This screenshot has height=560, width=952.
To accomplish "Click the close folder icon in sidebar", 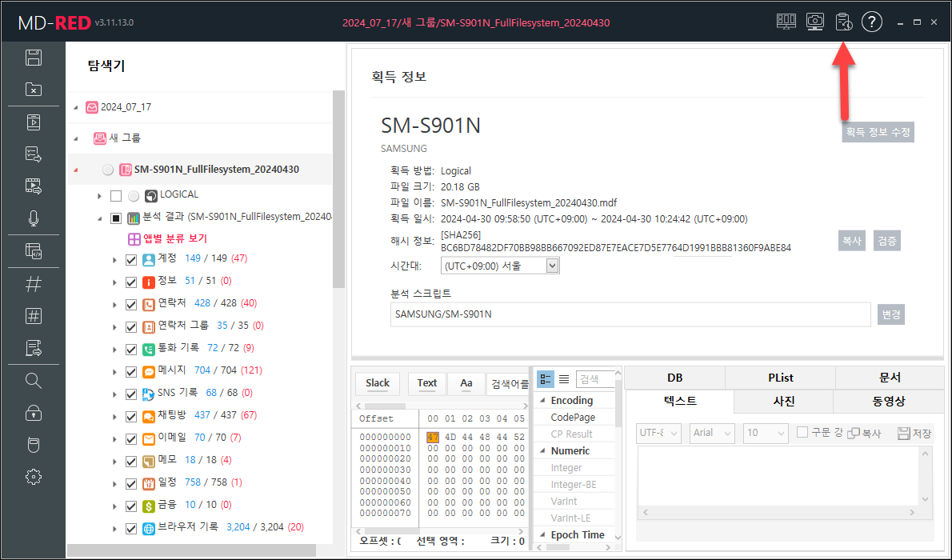I will tap(34, 90).
